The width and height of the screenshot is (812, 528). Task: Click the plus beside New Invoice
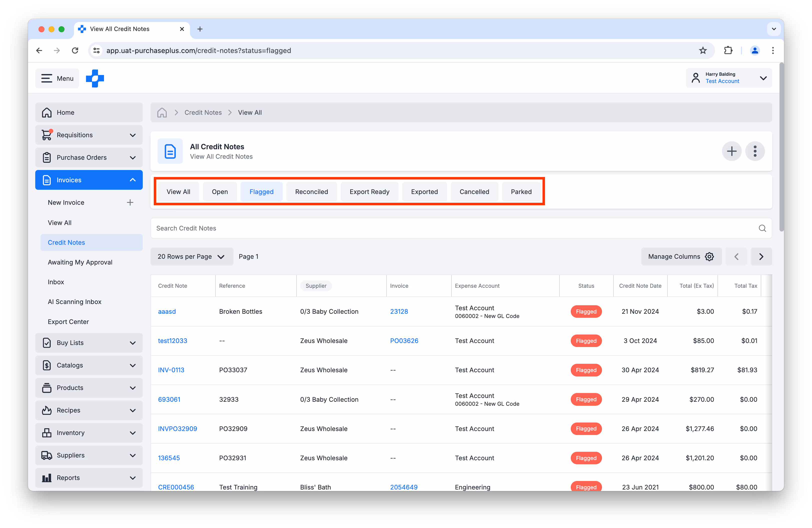point(130,202)
